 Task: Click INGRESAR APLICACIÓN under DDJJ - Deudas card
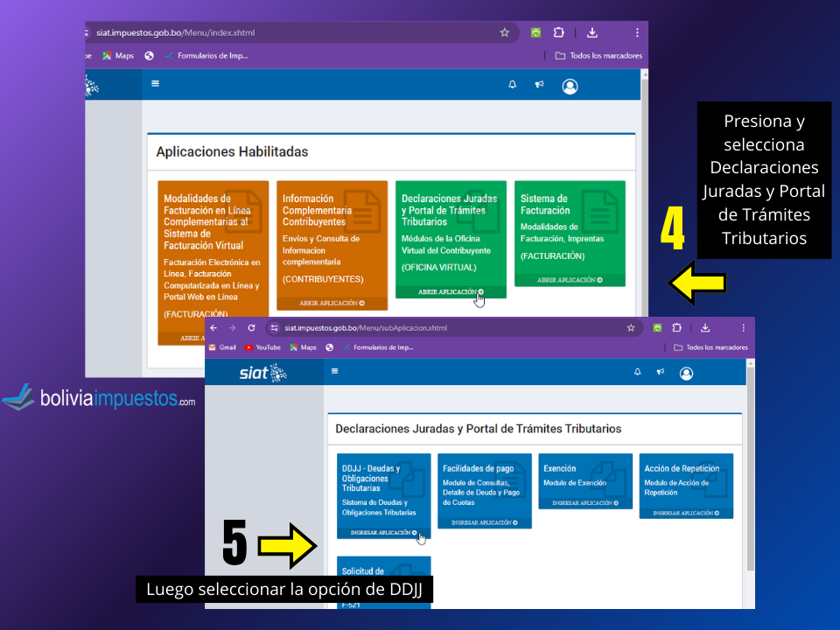pos(383,532)
